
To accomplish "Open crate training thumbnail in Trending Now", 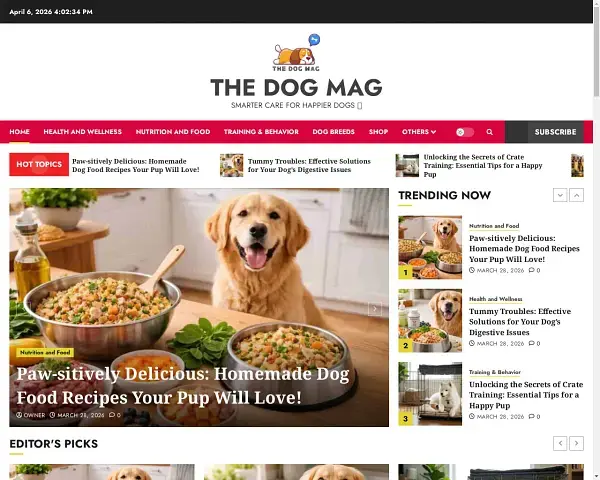I will [x=430, y=394].
